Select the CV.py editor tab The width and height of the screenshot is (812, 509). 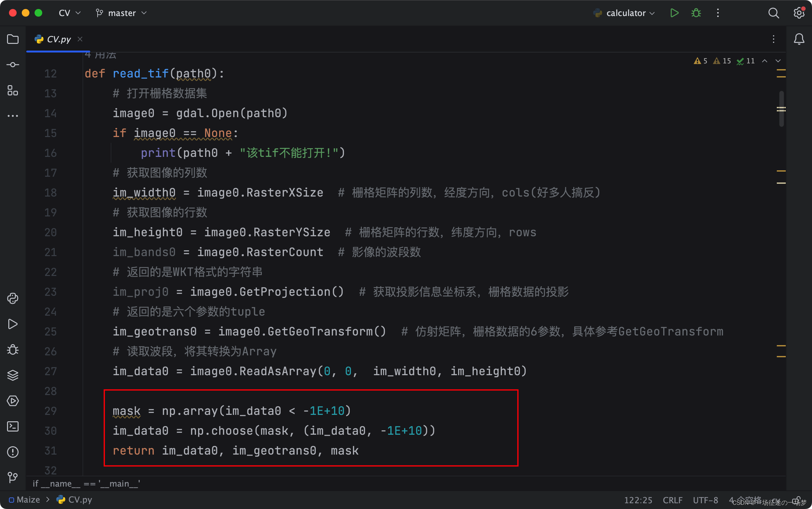point(57,39)
